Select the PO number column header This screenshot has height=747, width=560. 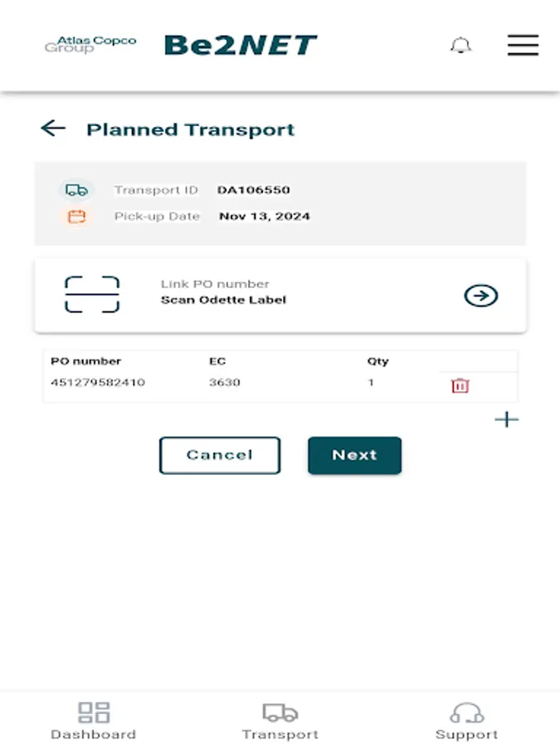point(85,361)
